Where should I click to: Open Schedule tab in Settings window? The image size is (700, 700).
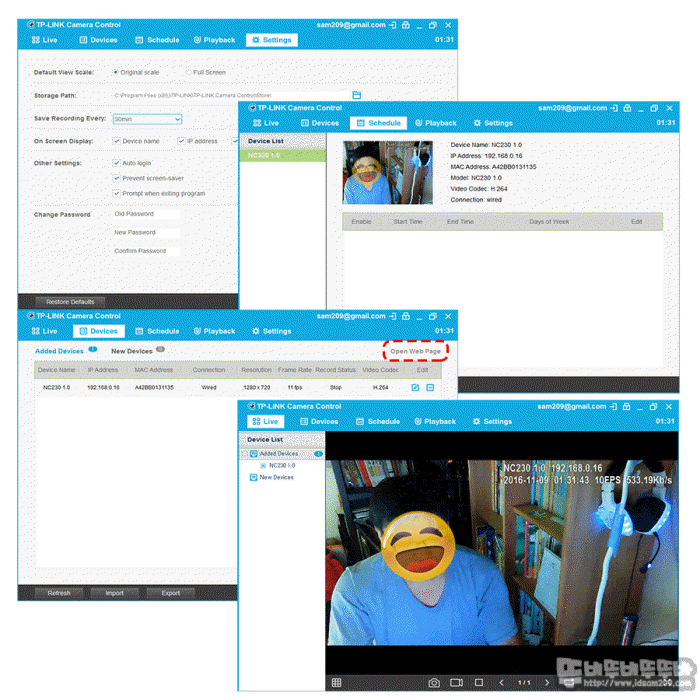[x=157, y=40]
